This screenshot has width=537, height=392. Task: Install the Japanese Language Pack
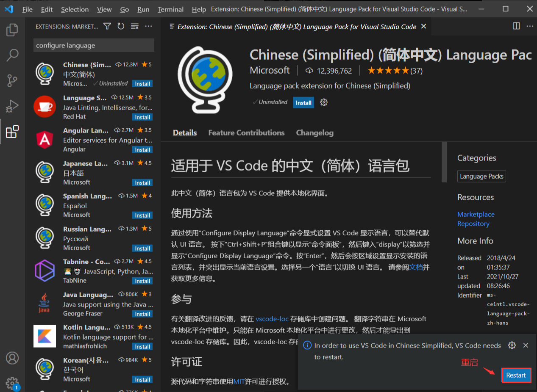[142, 183]
